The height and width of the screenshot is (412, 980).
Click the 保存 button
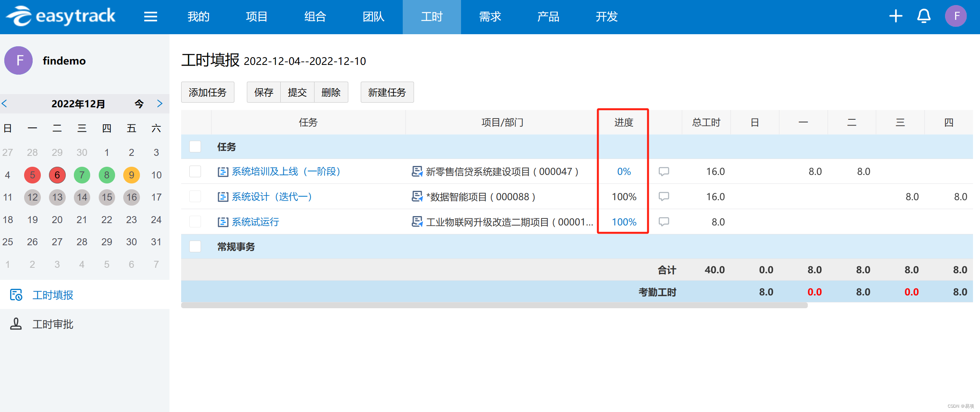pos(264,93)
